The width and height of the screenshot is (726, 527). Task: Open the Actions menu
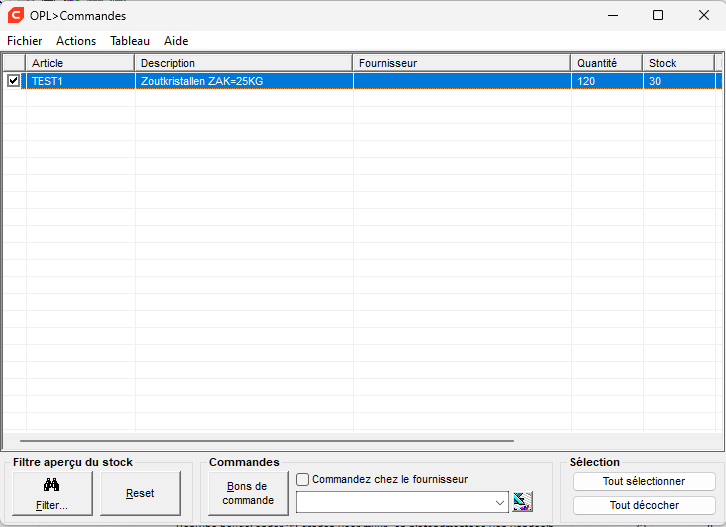76,41
